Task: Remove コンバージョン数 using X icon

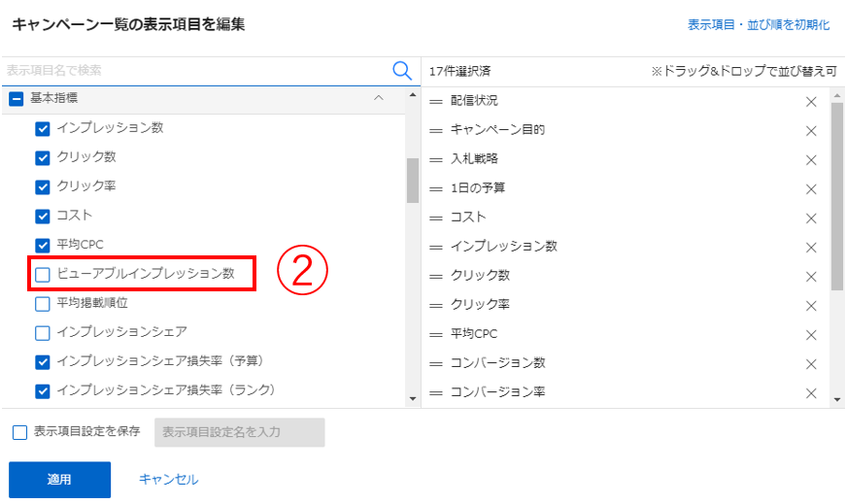Action: coord(811,363)
